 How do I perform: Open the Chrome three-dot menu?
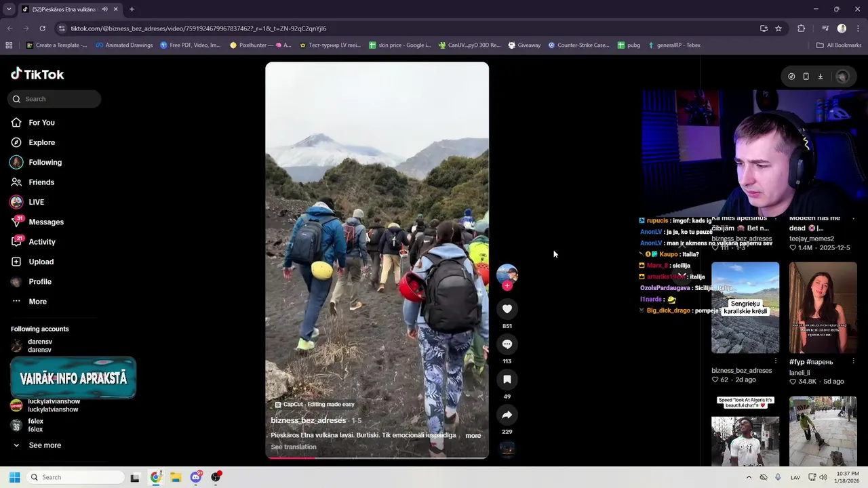pyautogui.click(x=858, y=28)
